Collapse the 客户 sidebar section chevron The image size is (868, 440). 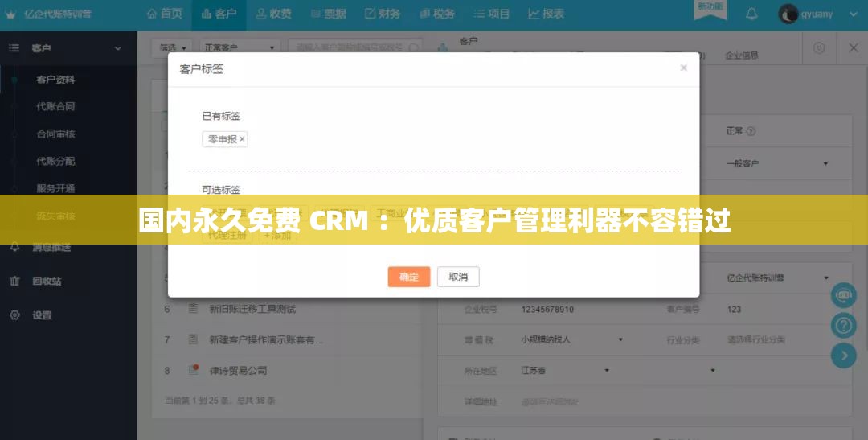point(118,49)
